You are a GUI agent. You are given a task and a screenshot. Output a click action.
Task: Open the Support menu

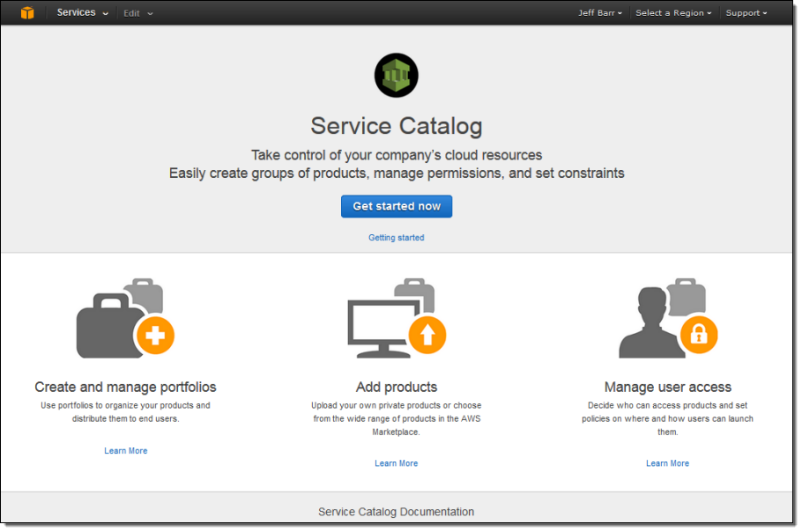pos(746,13)
